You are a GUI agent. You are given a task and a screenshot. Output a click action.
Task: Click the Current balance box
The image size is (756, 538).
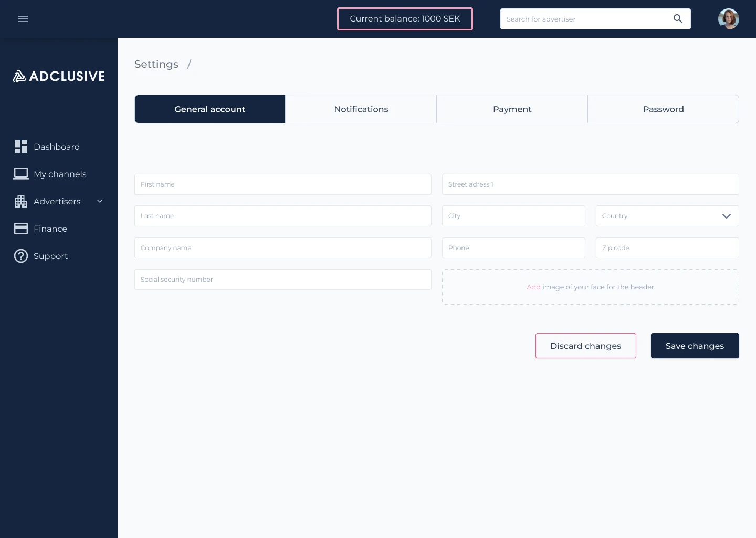point(405,19)
